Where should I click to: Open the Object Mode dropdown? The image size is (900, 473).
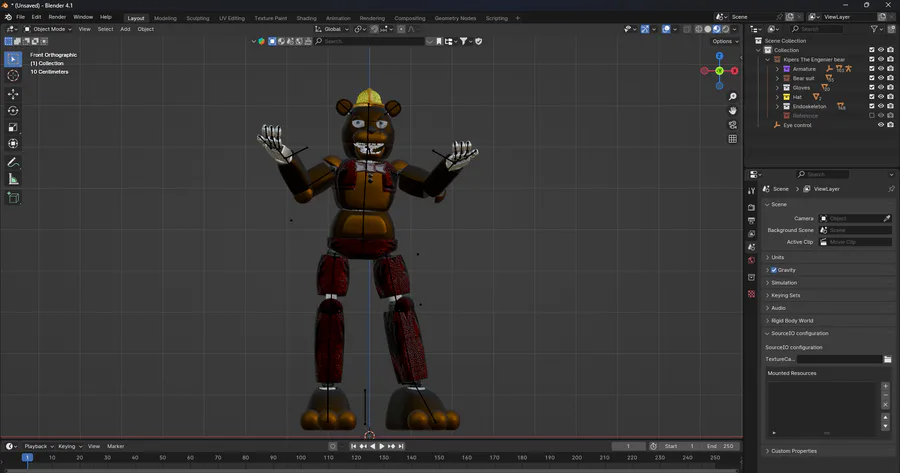pyautogui.click(x=48, y=29)
